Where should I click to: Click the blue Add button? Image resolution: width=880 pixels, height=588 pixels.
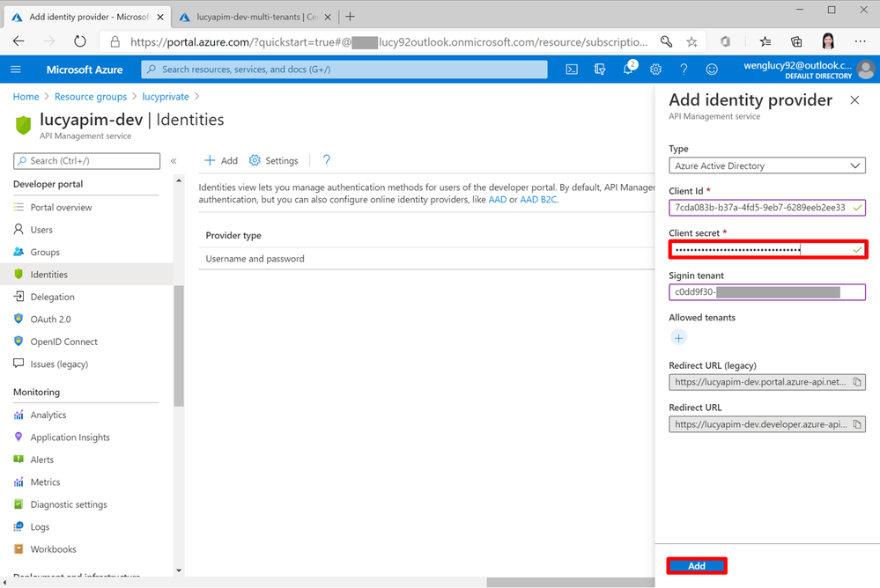point(696,566)
